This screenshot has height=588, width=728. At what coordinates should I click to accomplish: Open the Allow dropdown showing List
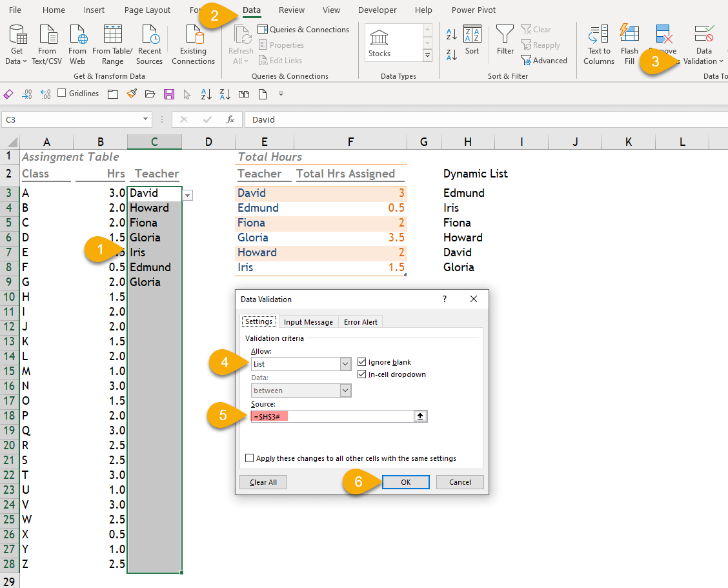coord(345,363)
